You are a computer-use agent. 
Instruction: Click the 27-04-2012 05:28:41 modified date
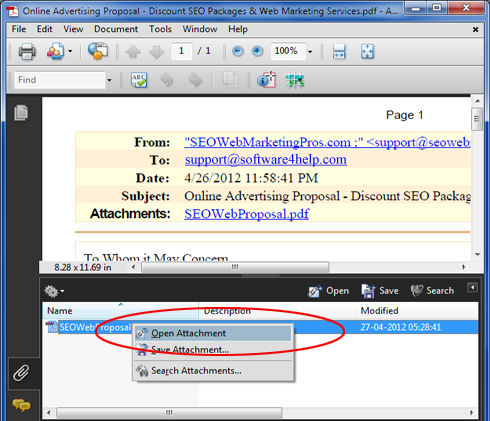401,327
